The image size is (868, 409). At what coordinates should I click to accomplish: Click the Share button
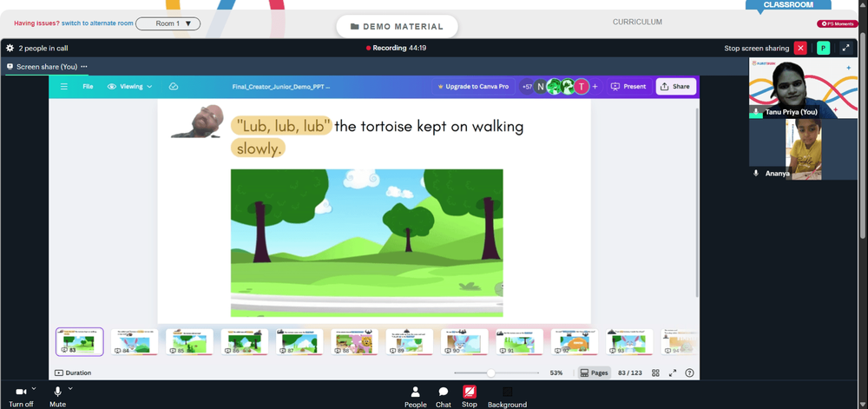click(x=676, y=86)
